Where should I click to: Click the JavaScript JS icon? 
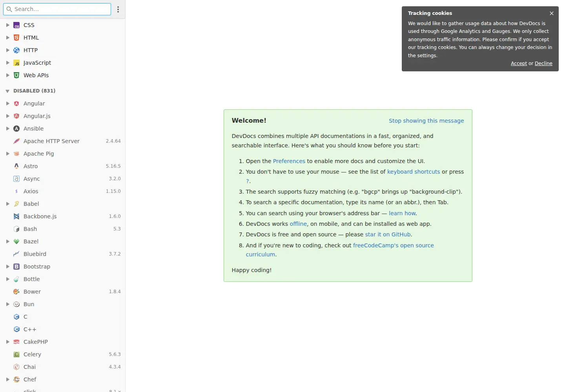16,63
